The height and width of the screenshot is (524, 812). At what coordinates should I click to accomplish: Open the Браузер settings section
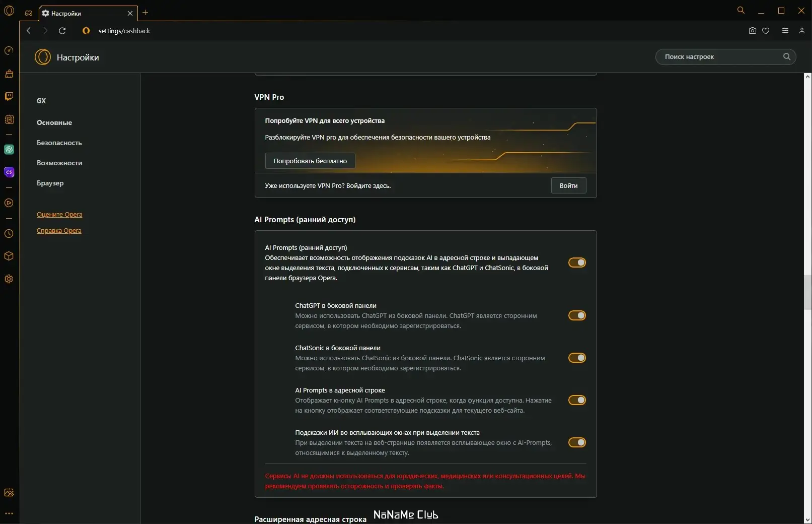(50, 183)
